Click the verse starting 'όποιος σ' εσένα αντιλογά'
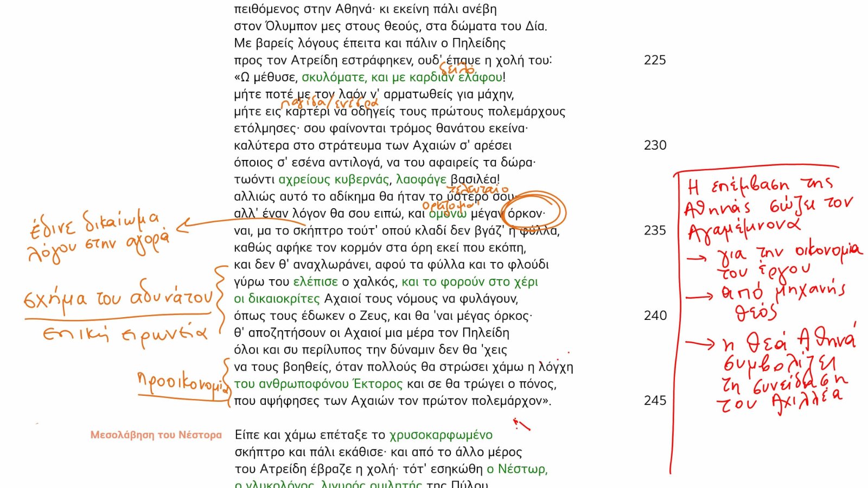Screen dimensions: 868x488 385,162
